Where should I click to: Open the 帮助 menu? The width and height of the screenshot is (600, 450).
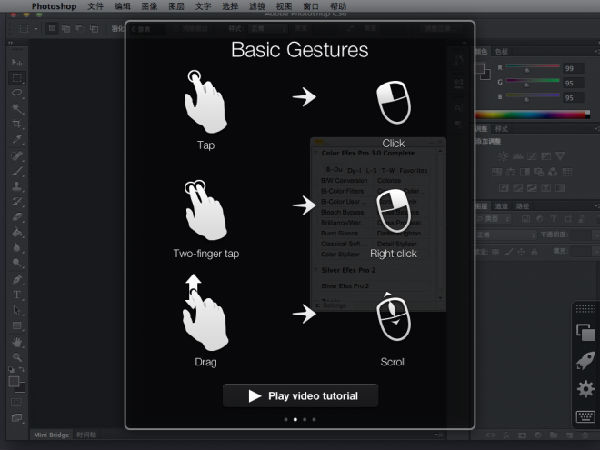click(x=339, y=7)
